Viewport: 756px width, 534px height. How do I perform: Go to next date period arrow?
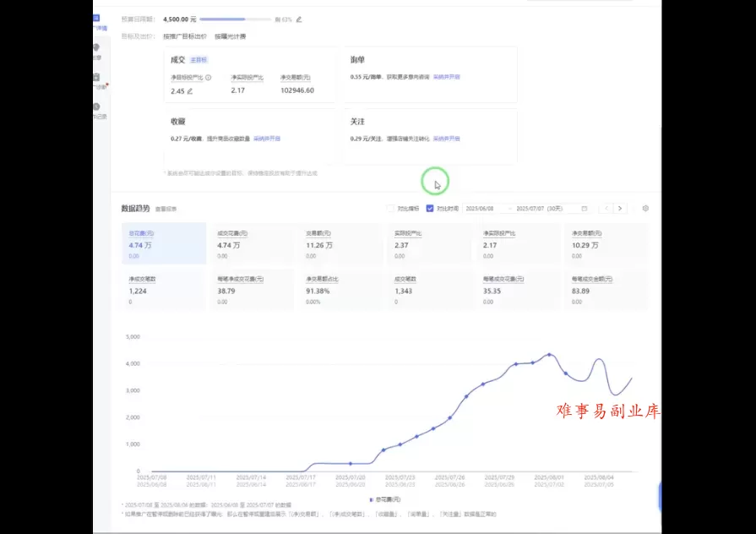click(x=620, y=209)
